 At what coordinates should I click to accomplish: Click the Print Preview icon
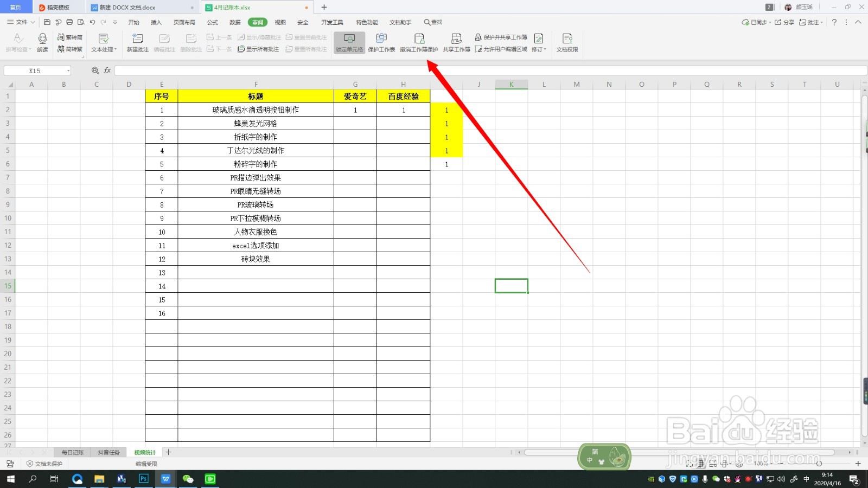tap(81, 22)
